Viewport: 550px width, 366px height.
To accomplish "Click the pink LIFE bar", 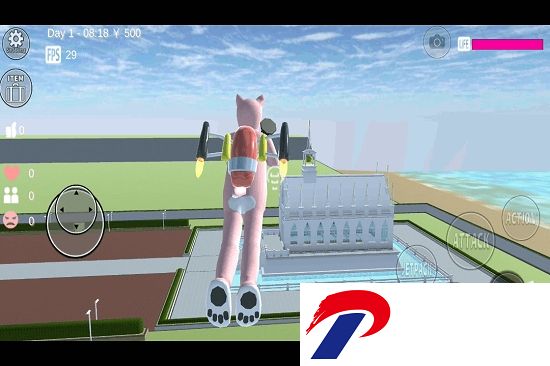I will 507,45.
